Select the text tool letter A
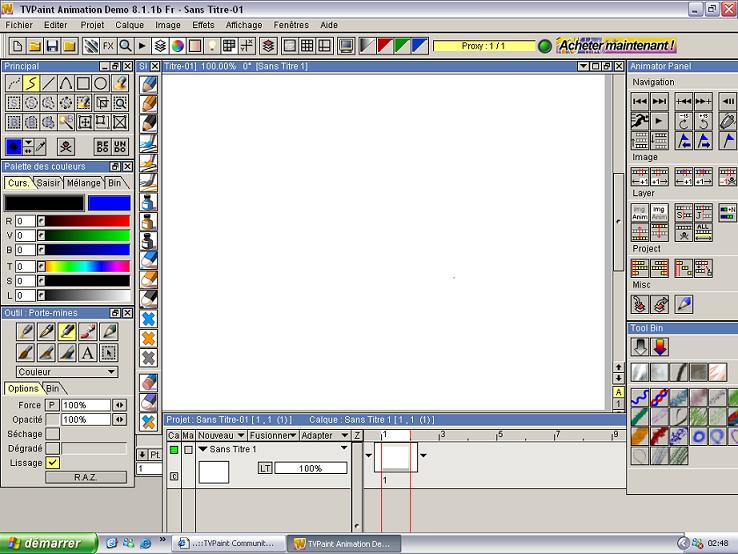738x554 pixels. pos(88,353)
